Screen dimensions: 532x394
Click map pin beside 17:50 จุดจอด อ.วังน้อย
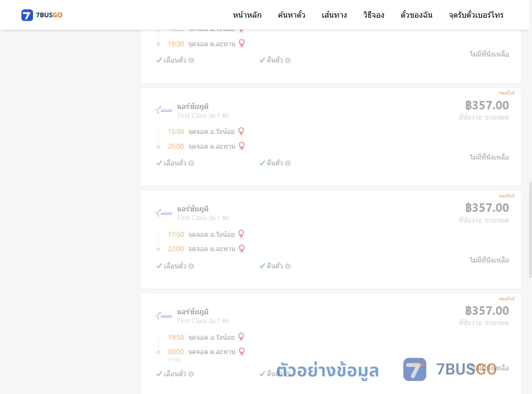pyautogui.click(x=241, y=234)
